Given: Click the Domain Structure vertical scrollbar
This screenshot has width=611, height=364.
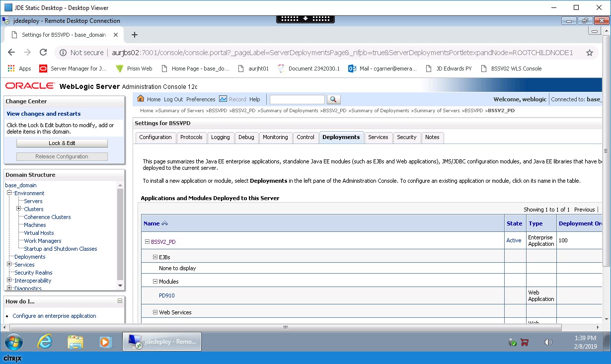Looking at the screenshot, I should tap(120, 235).
